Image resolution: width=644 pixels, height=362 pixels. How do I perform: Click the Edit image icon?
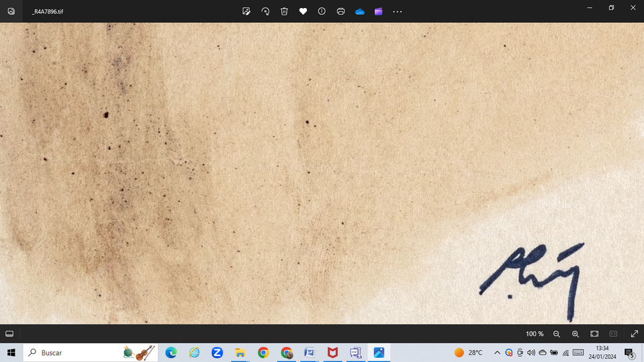pos(246,11)
